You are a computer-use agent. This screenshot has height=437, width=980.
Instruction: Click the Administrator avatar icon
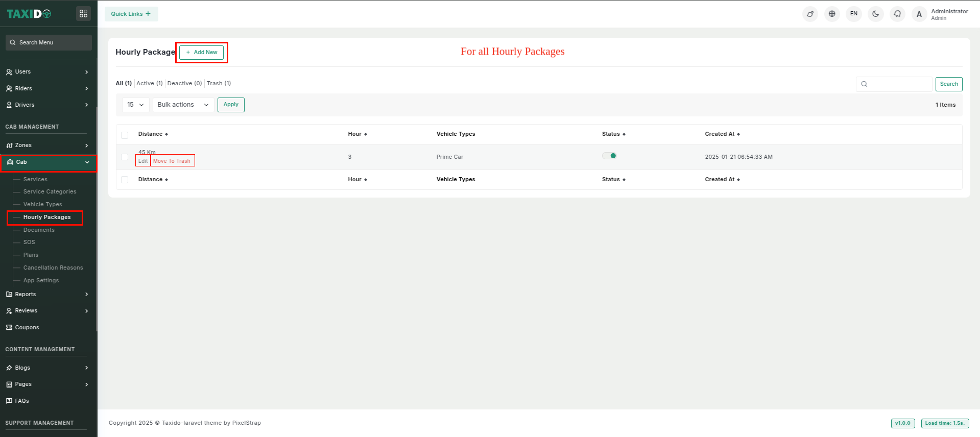[919, 14]
